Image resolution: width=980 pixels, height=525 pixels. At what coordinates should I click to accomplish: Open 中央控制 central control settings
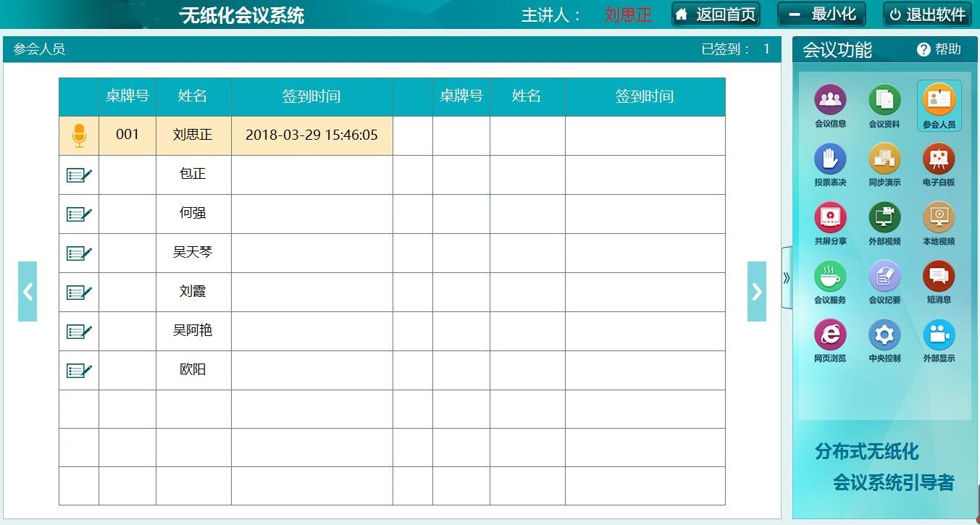click(x=884, y=335)
